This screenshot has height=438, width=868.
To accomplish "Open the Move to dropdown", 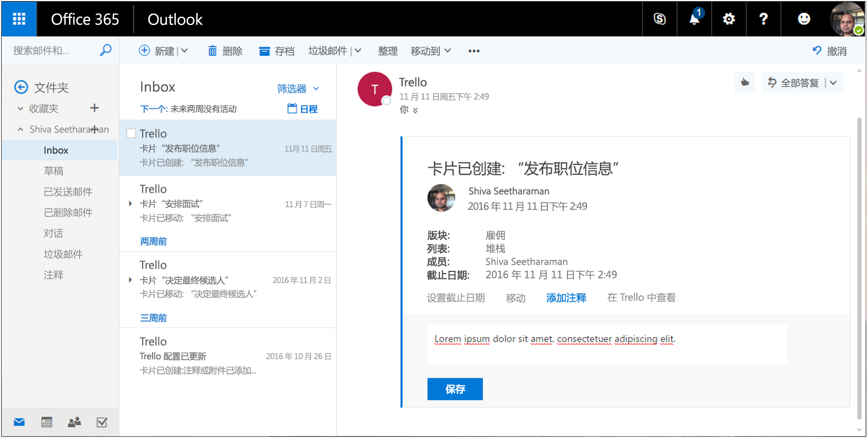I will point(431,51).
